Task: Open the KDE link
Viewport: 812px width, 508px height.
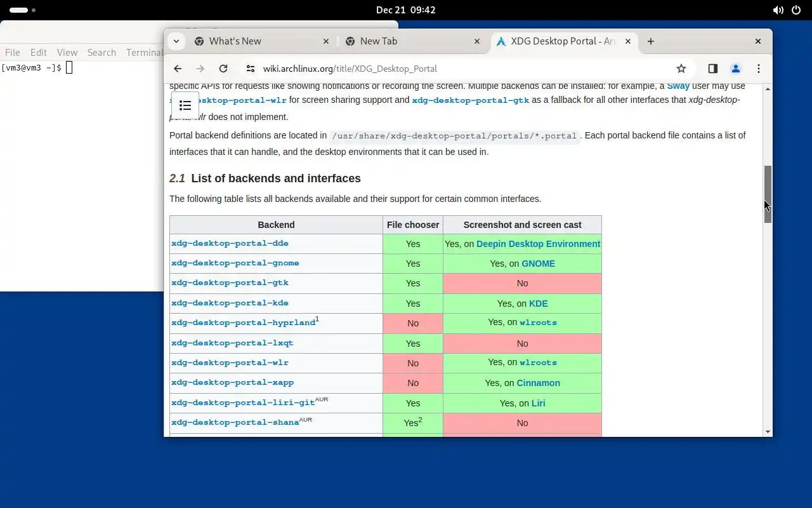Action: point(539,304)
